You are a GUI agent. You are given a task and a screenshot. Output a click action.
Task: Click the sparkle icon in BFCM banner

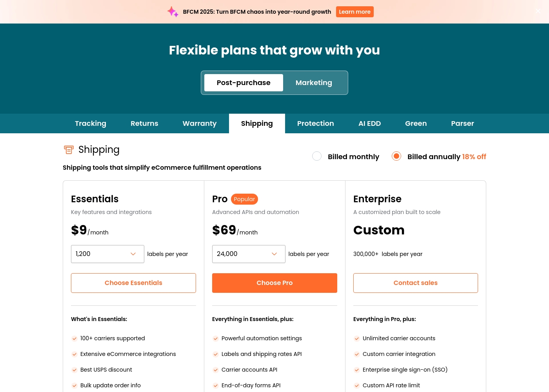173,12
